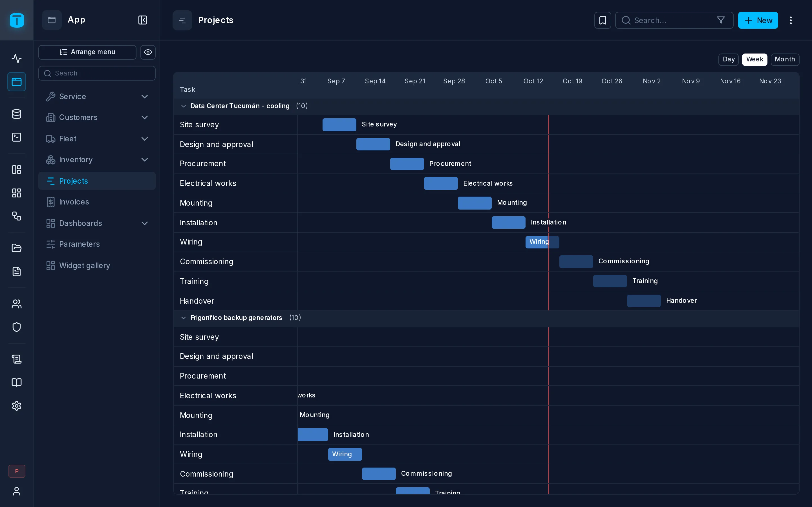Open the three-dot more options menu
This screenshot has height=507, width=812.
[791, 20]
